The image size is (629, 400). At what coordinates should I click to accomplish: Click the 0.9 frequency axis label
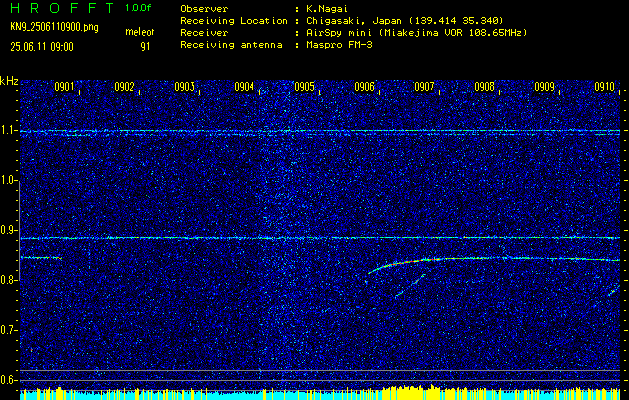(8, 230)
